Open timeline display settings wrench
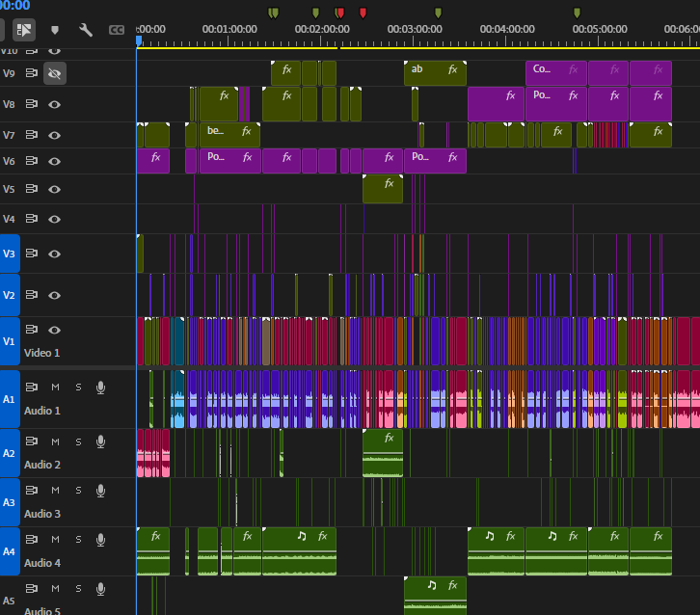 point(85,30)
